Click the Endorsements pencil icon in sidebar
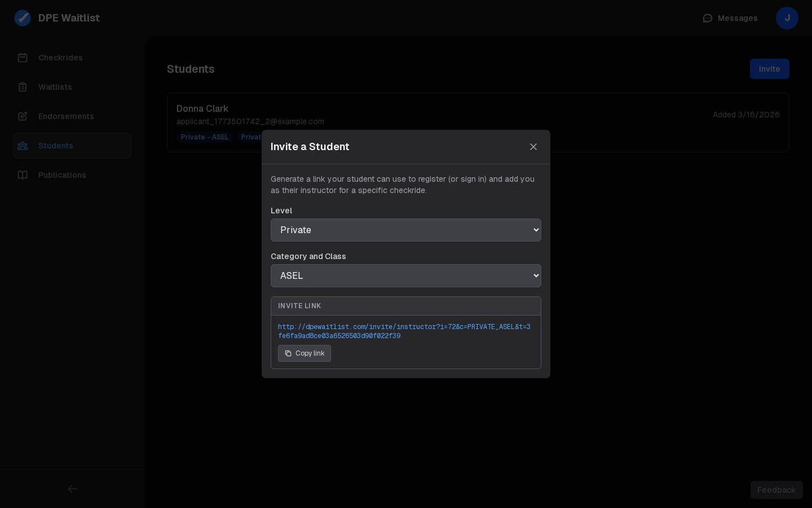The height and width of the screenshot is (508, 812). click(x=23, y=116)
